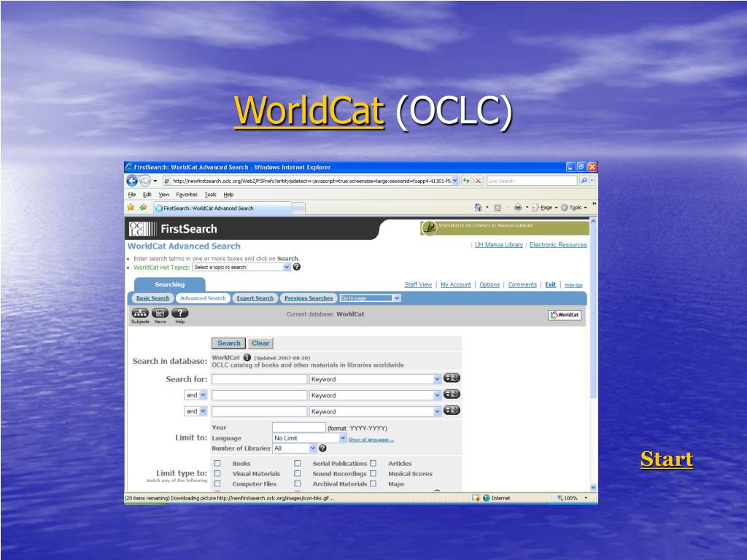Check the Archival Materials checkbox
747x560 pixels.
point(298,484)
